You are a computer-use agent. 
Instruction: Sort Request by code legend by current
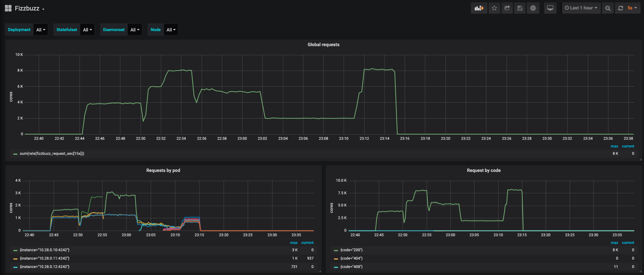628,243
